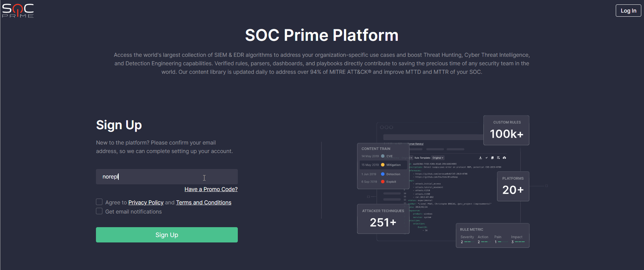Click the red Exploit marker in Content Train
Image resolution: width=644 pixels, height=270 pixels.
tap(383, 182)
